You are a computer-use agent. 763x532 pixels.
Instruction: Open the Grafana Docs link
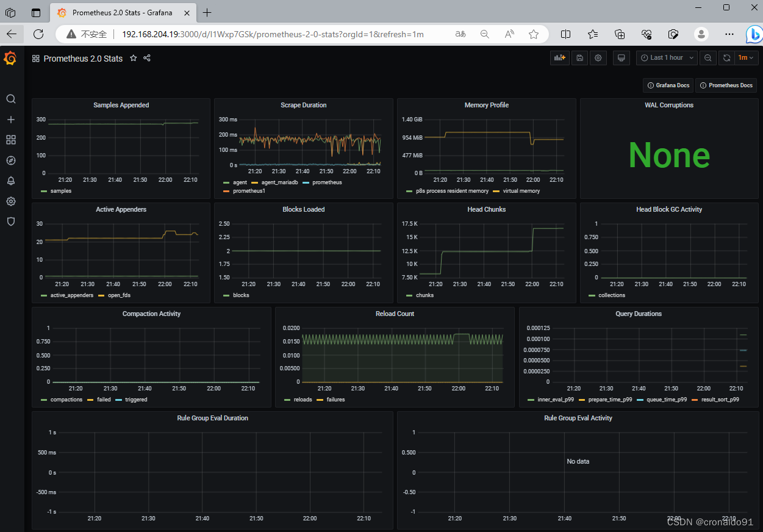pos(668,85)
